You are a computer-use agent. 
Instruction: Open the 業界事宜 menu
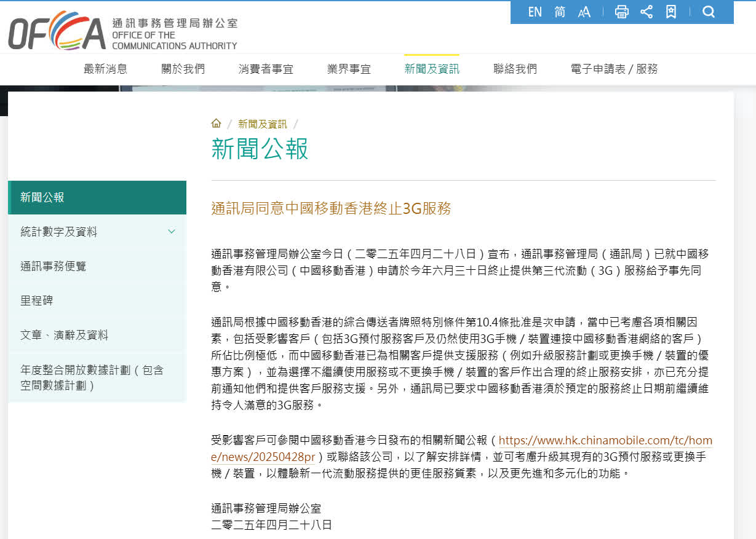(349, 69)
